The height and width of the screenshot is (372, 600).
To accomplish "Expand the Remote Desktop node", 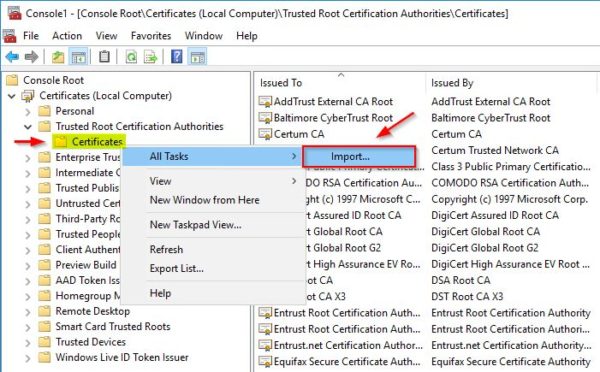I will point(28,312).
